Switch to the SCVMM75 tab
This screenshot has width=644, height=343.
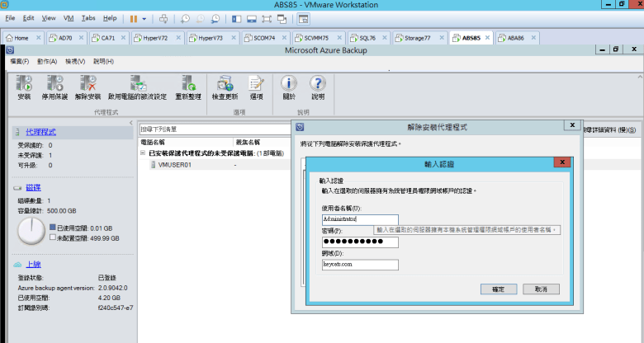(315, 38)
